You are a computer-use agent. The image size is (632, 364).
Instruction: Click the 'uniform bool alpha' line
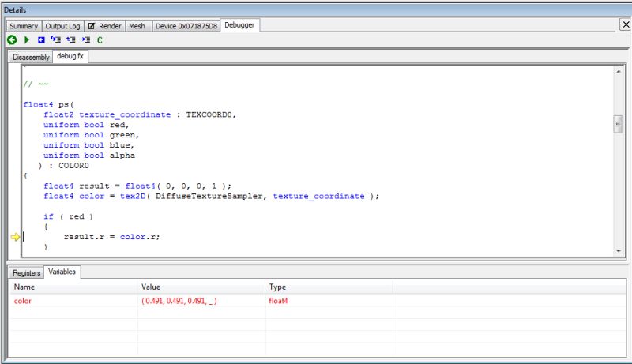tap(89, 156)
